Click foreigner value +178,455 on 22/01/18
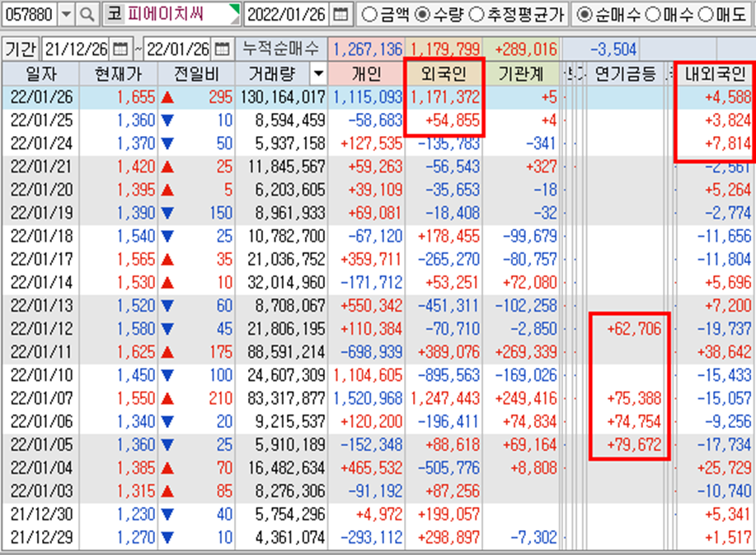756x555 pixels. coord(448,237)
